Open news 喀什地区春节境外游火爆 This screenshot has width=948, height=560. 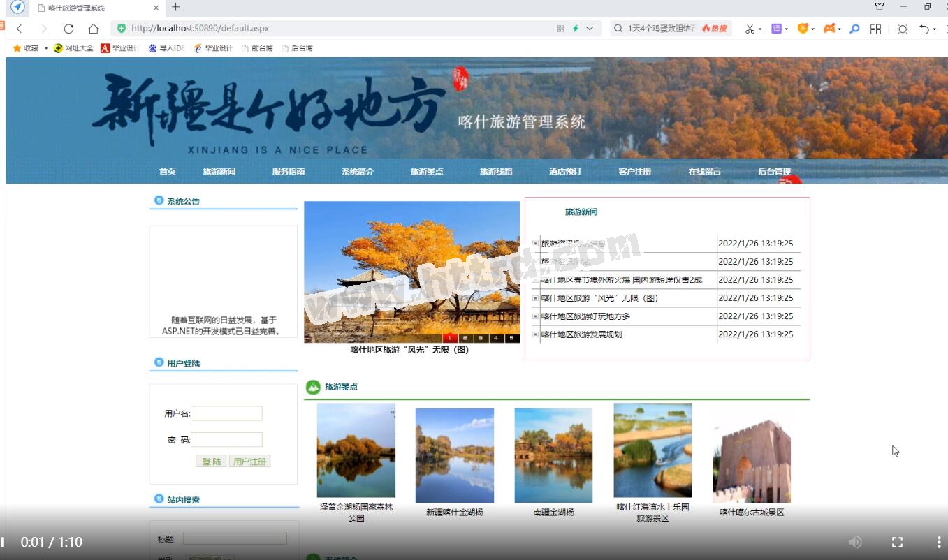[x=622, y=280]
